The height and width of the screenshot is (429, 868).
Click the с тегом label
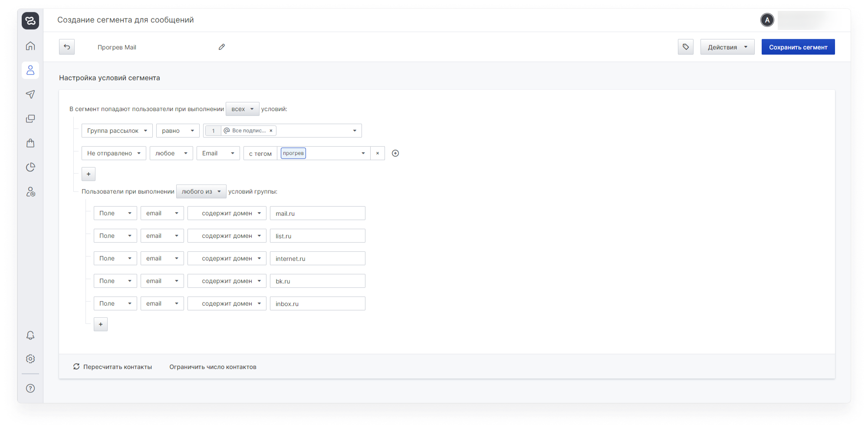pyautogui.click(x=260, y=154)
